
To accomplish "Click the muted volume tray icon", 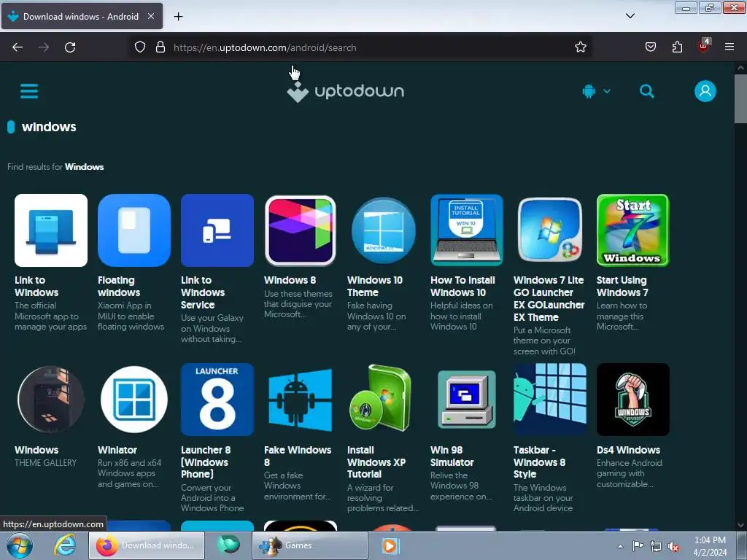I will (673, 546).
